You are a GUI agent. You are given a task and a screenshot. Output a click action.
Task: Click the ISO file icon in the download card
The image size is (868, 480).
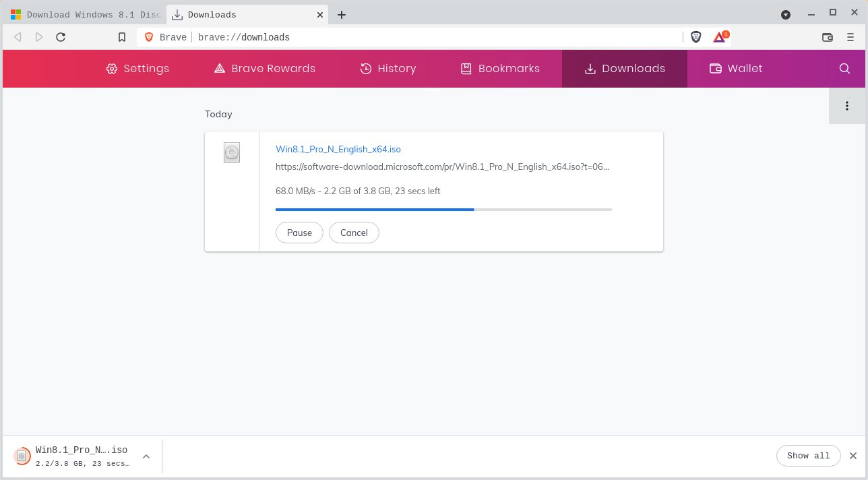232,152
